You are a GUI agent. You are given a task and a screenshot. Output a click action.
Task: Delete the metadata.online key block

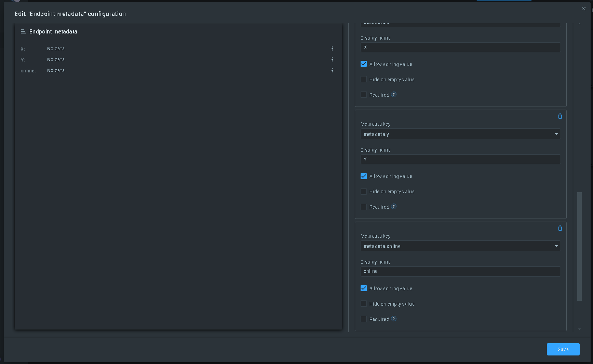[560, 228]
